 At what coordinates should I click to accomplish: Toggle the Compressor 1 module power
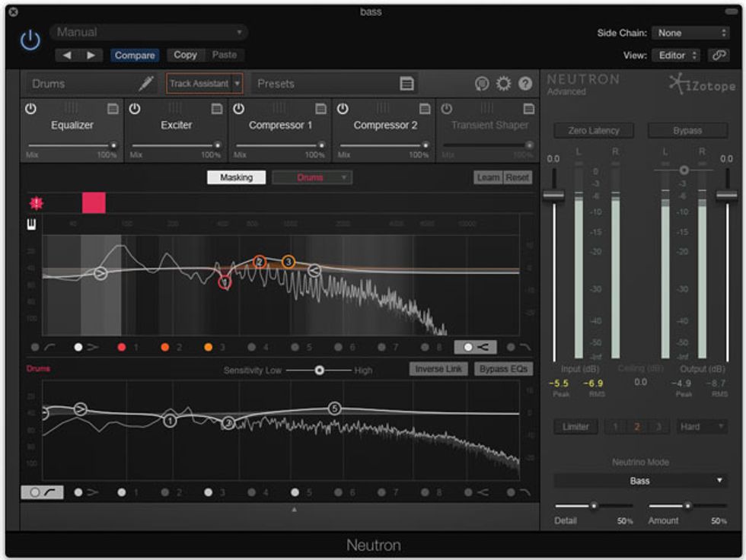pyautogui.click(x=239, y=109)
